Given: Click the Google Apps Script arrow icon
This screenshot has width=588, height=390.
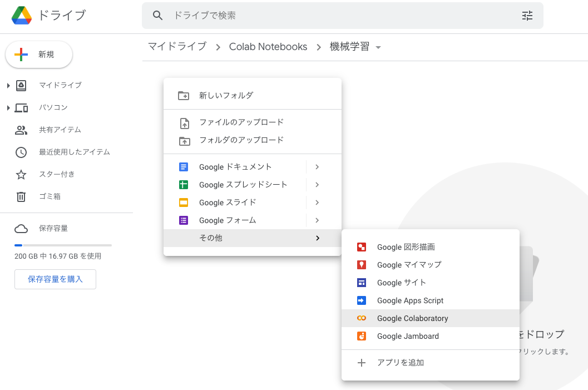Looking at the screenshot, I should (362, 300).
